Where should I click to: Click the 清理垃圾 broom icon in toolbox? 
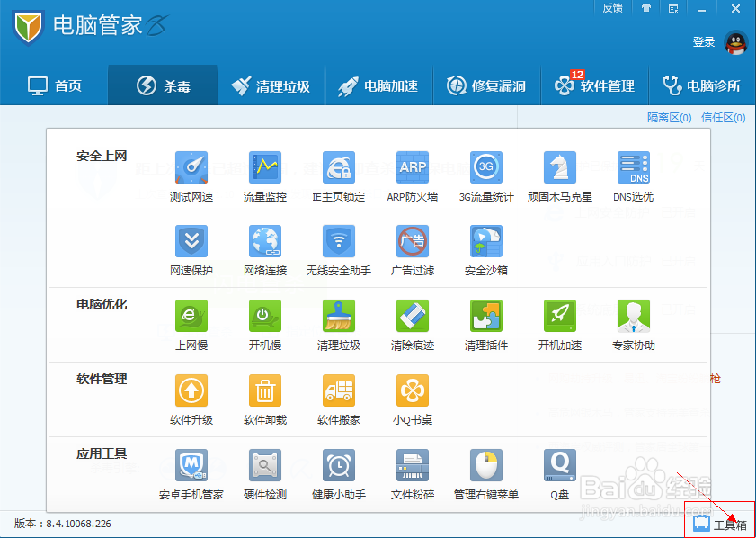(x=339, y=316)
